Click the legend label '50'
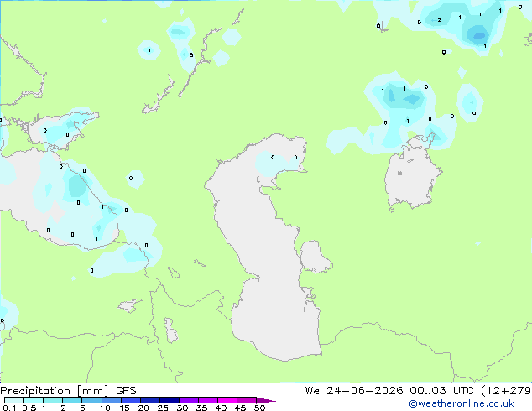The height and width of the screenshot is (411, 532). click(259, 408)
